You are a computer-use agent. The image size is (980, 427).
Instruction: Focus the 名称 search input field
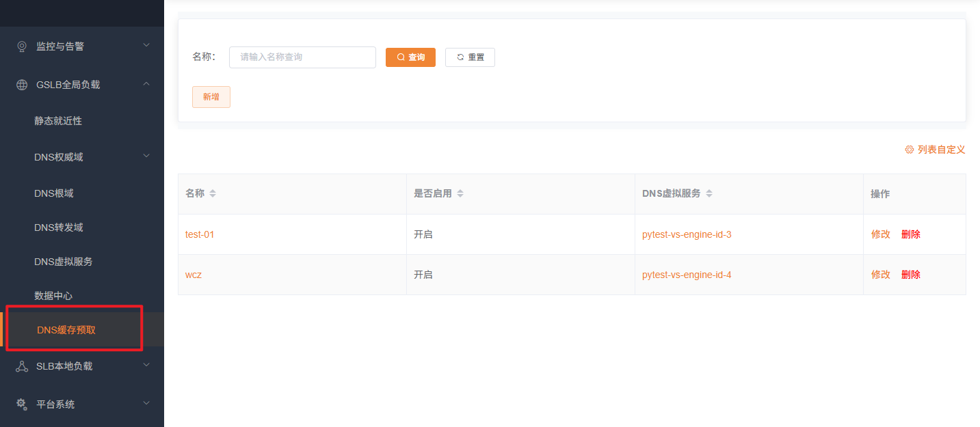point(302,57)
